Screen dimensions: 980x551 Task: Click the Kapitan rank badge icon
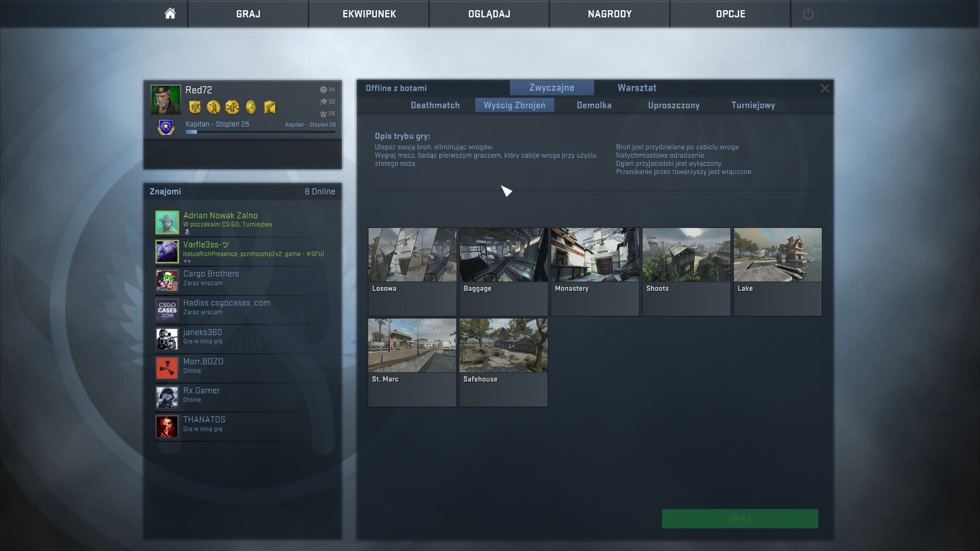click(166, 127)
